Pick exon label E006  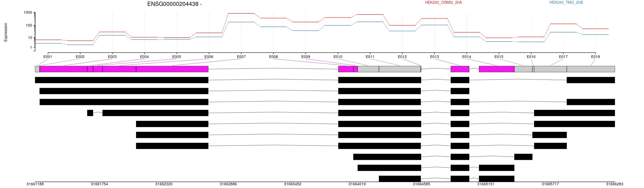(x=209, y=57)
